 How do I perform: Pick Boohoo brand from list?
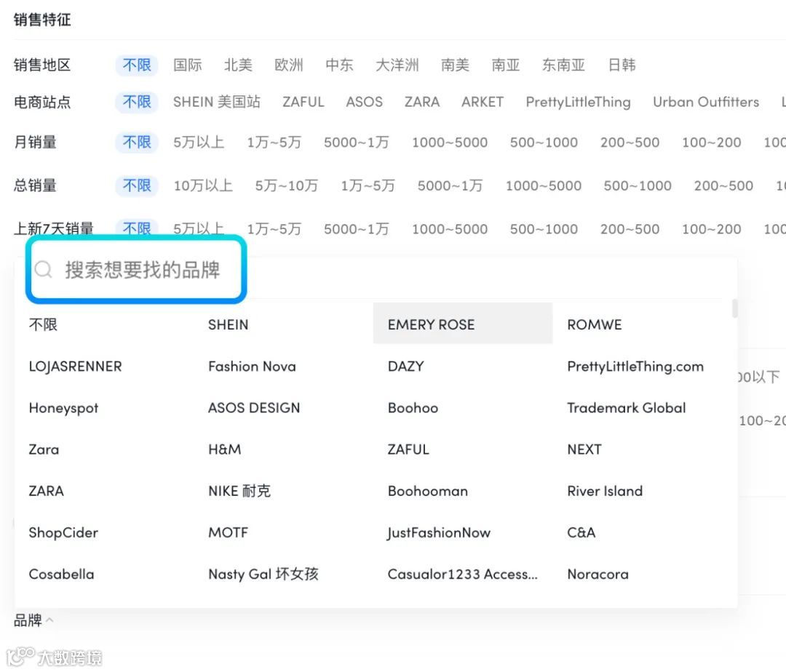413,407
